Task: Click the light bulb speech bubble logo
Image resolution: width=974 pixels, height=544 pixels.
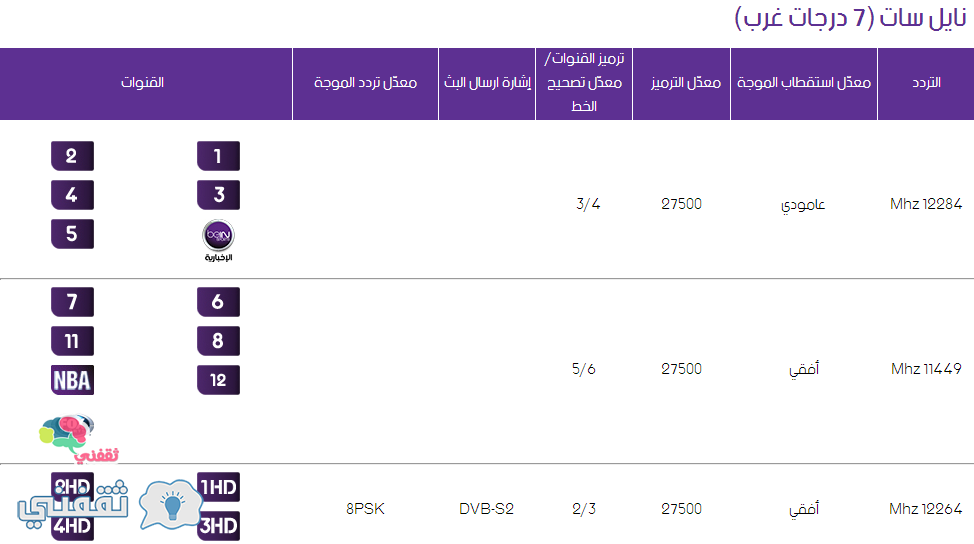Action: [170, 504]
